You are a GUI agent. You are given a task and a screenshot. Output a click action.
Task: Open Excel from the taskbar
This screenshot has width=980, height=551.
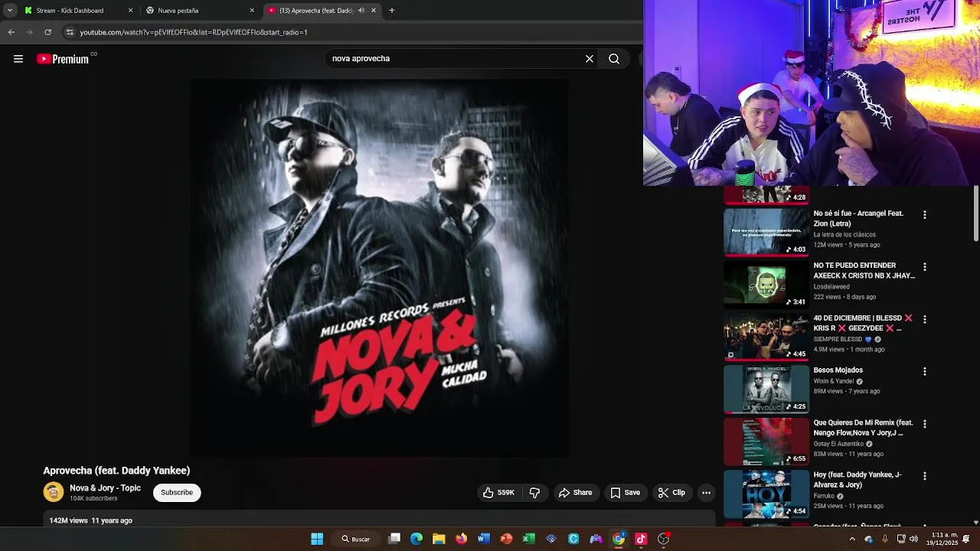[x=528, y=539]
